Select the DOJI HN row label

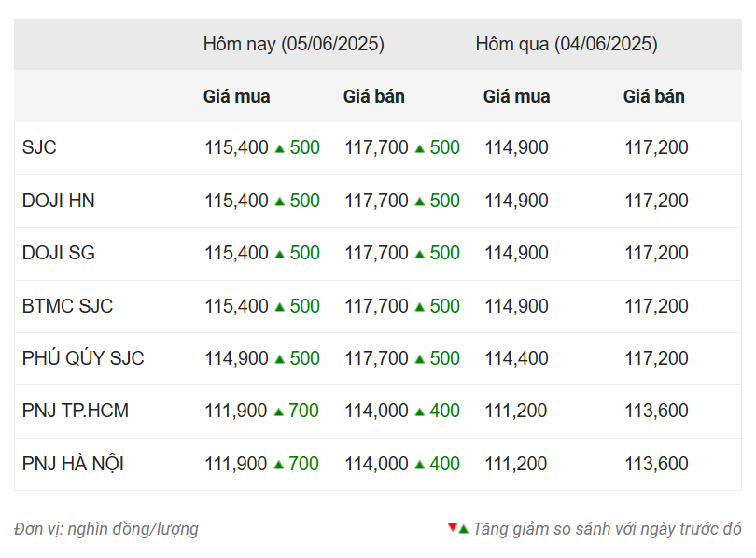[x=58, y=201]
